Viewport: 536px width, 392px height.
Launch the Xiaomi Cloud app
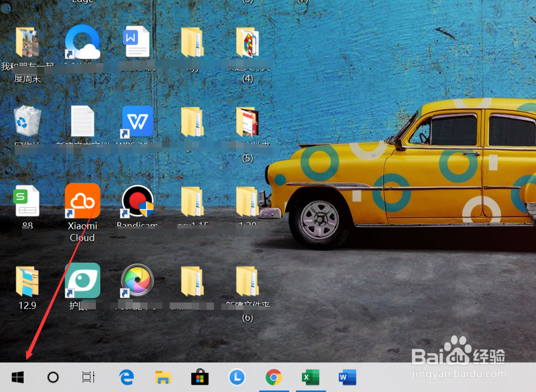[82, 201]
